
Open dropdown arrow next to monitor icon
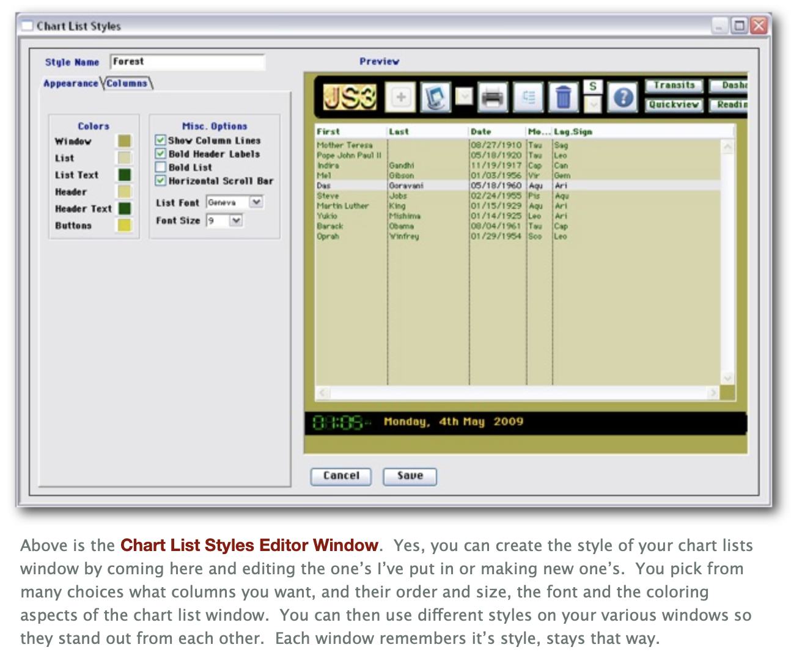coord(464,97)
